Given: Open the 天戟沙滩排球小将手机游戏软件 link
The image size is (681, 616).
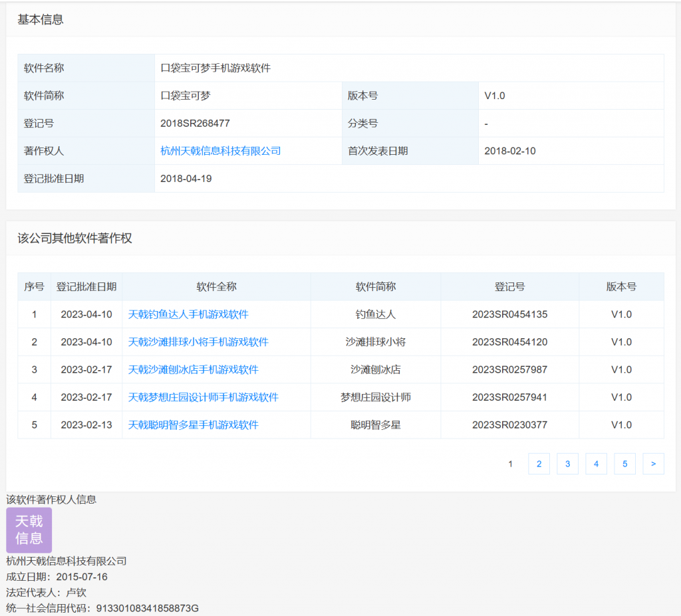Looking at the screenshot, I should [x=198, y=342].
